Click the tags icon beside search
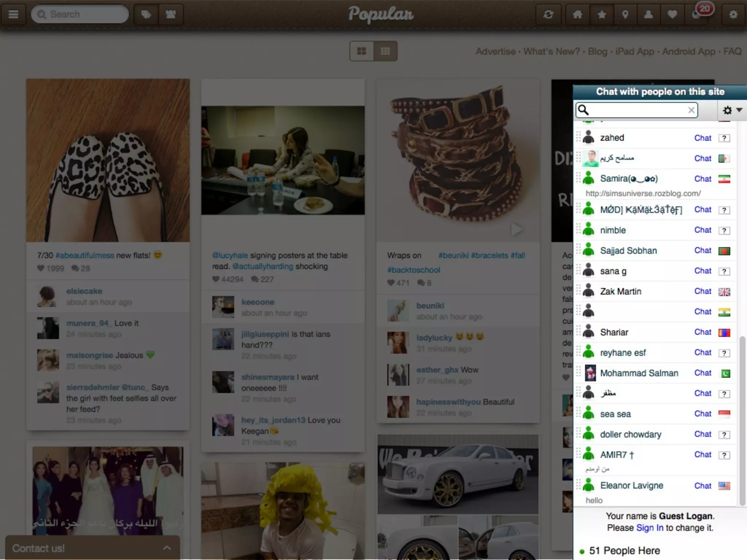 [146, 14]
